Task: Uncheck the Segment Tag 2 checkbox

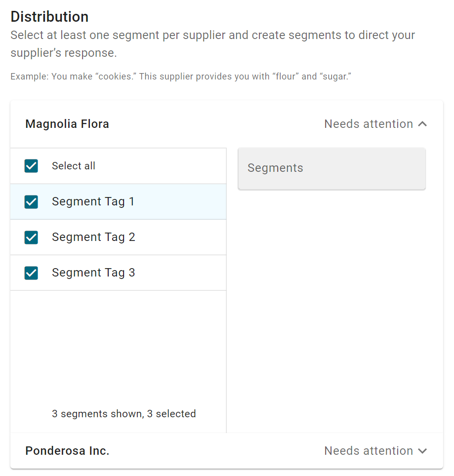Action: (x=31, y=237)
